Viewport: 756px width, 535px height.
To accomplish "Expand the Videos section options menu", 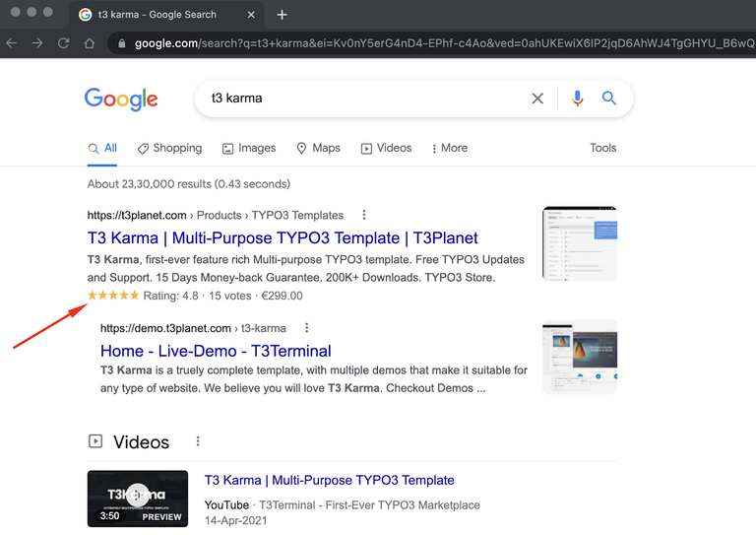I will tap(198, 441).
